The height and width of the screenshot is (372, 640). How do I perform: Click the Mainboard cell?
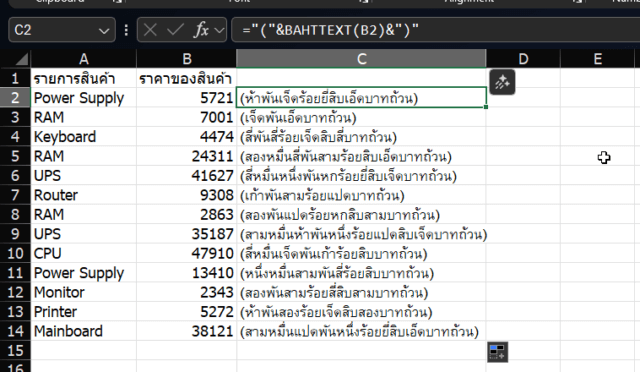(84, 331)
